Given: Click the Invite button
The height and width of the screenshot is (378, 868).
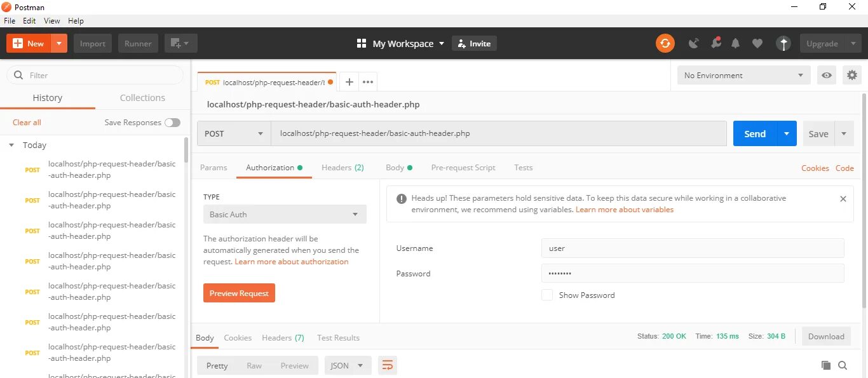Looking at the screenshot, I should [474, 43].
